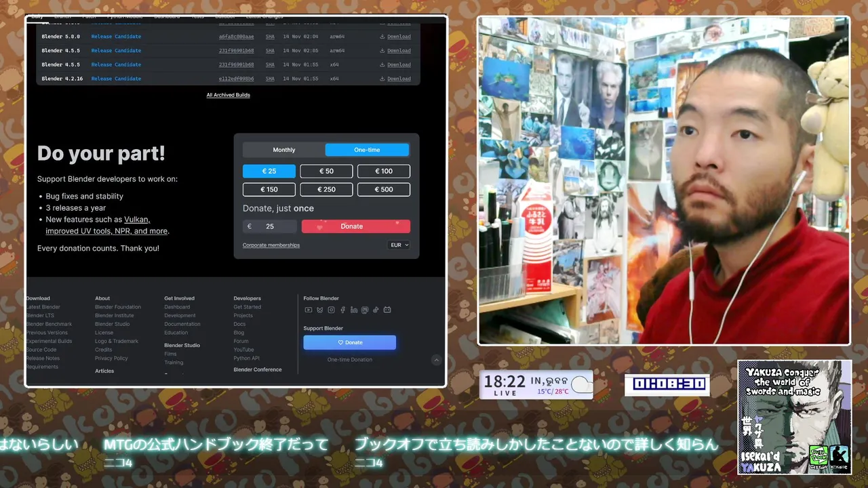Open the EUR currency dropdown

(x=399, y=245)
